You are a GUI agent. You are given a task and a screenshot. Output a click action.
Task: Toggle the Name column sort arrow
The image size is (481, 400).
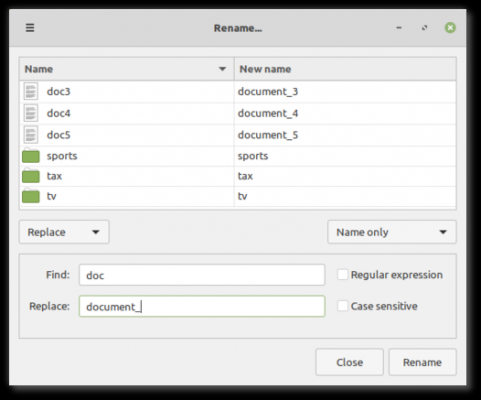222,69
